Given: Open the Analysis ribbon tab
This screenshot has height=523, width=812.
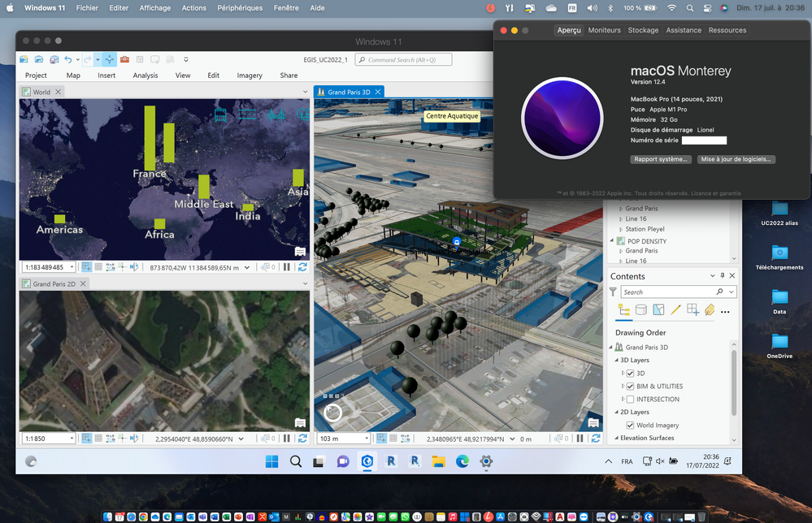Looking at the screenshot, I should [146, 75].
